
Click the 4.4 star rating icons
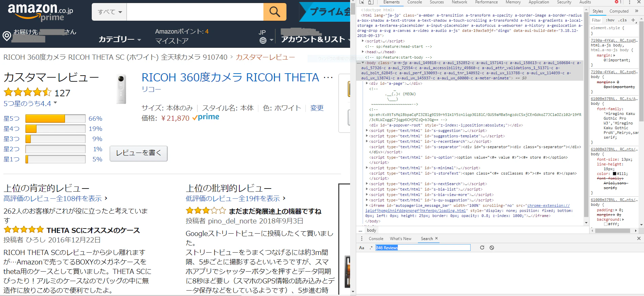[x=27, y=92]
